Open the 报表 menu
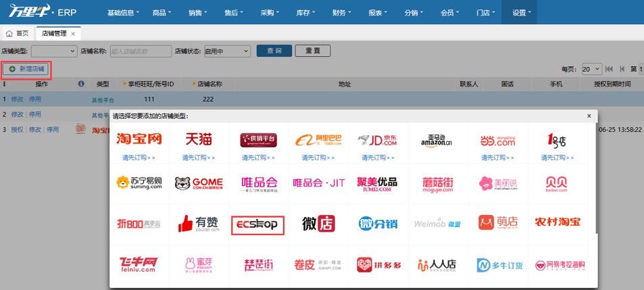644x290 pixels. (378, 12)
